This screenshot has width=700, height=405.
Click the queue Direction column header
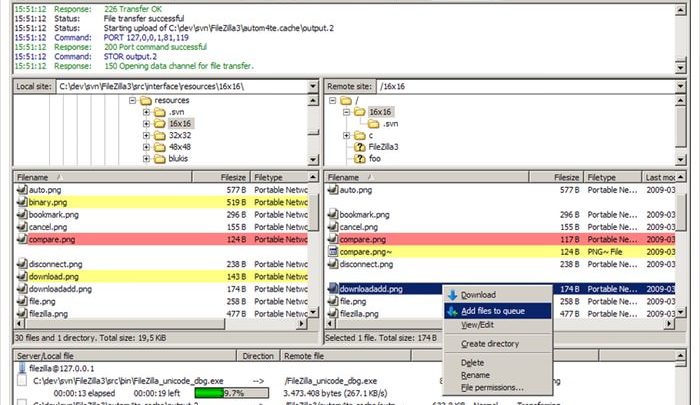click(x=258, y=356)
